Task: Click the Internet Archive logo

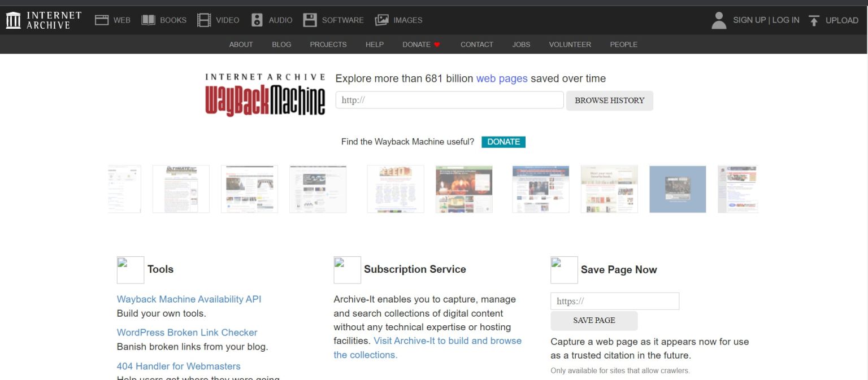Action: 44,20
